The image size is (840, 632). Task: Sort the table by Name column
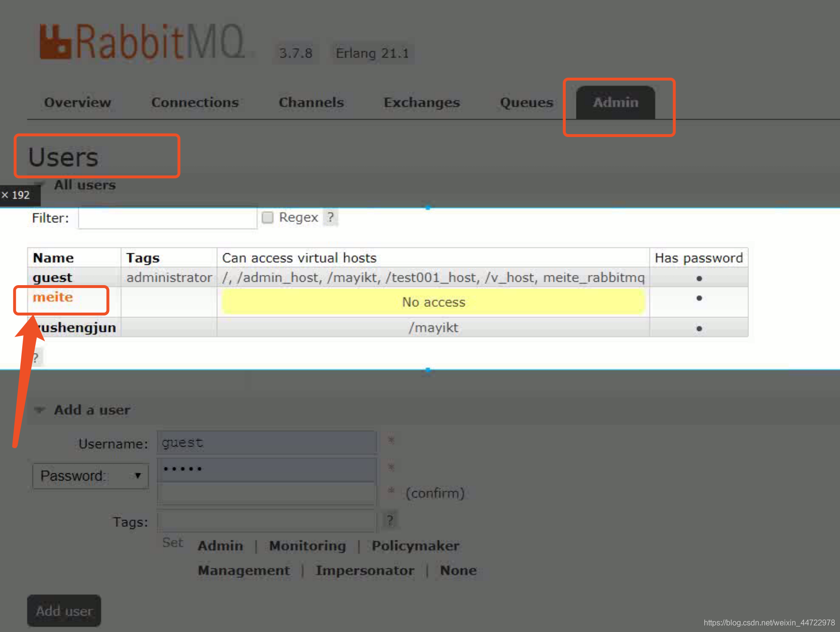tap(53, 258)
